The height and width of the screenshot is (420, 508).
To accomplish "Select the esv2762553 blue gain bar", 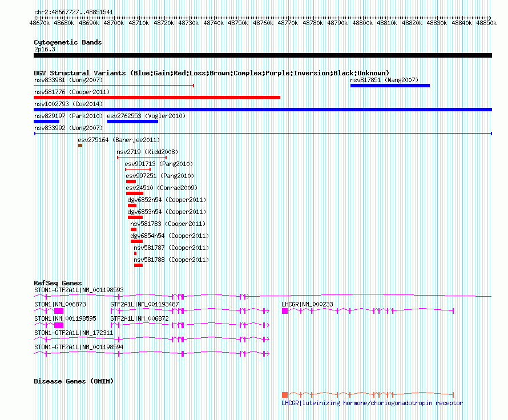I will (132, 122).
